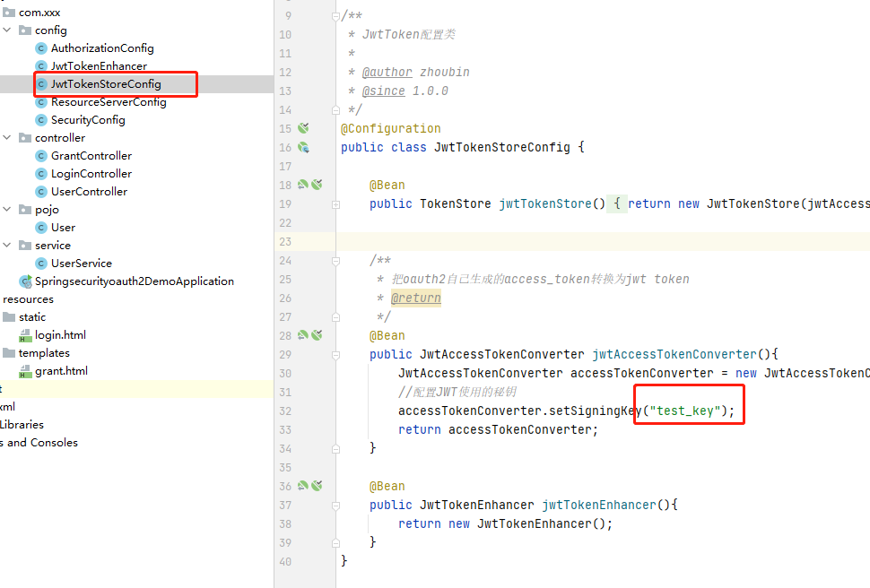Image resolution: width=870 pixels, height=588 pixels.
Task: Click line number 32 in the gutter
Action: pyautogui.click(x=285, y=411)
